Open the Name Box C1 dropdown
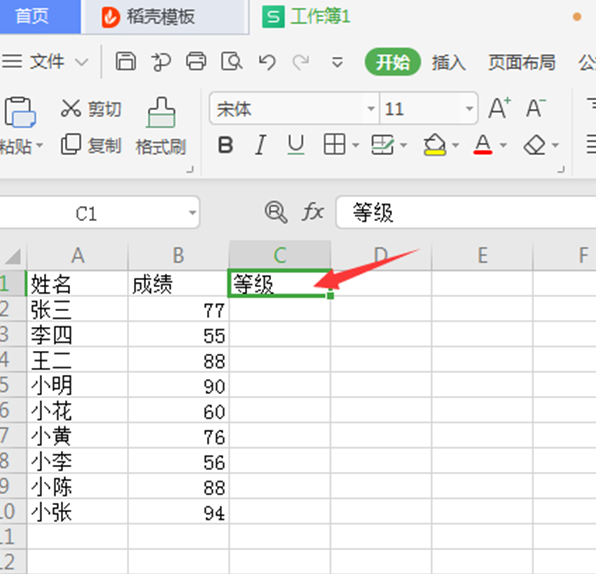Image resolution: width=596 pixels, height=574 pixels. click(x=193, y=213)
